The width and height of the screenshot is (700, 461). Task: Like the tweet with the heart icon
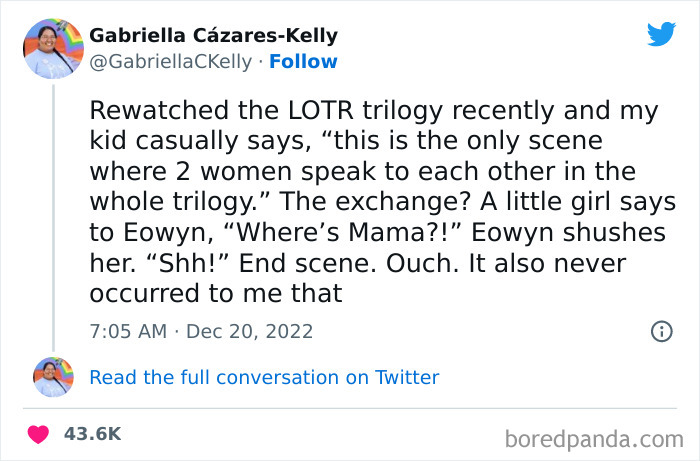click(39, 434)
